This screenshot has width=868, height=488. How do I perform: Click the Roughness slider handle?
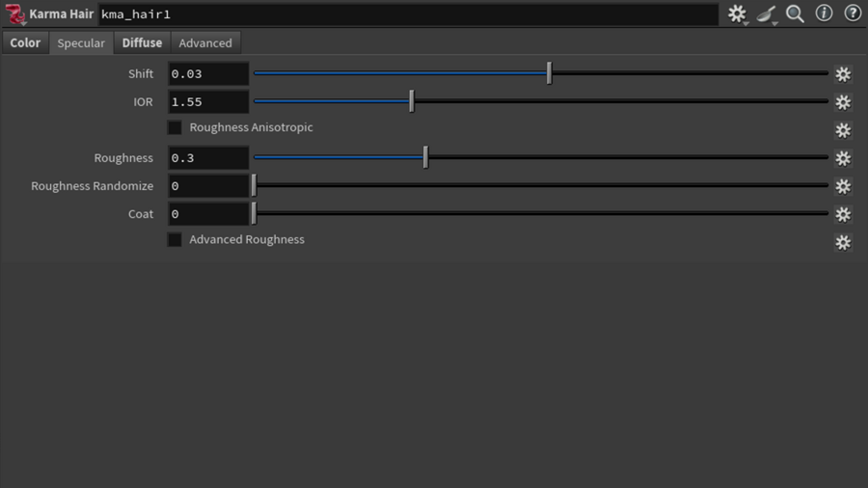(425, 157)
